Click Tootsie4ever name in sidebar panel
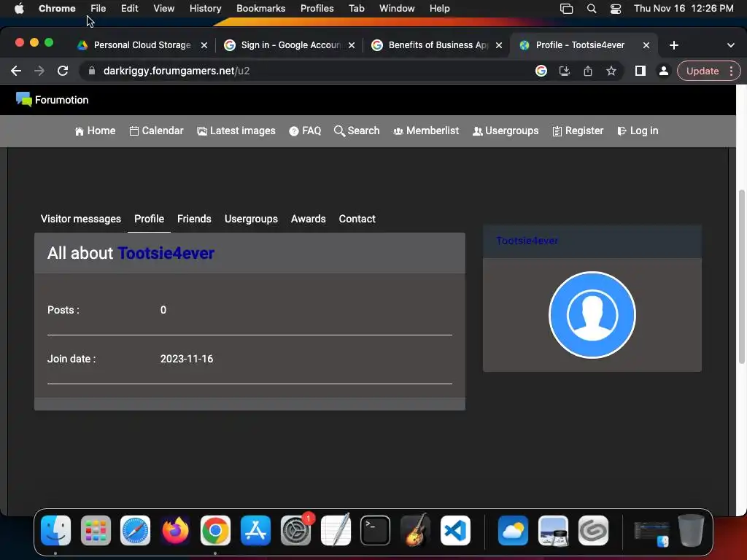Image resolution: width=747 pixels, height=560 pixels. [x=527, y=241]
